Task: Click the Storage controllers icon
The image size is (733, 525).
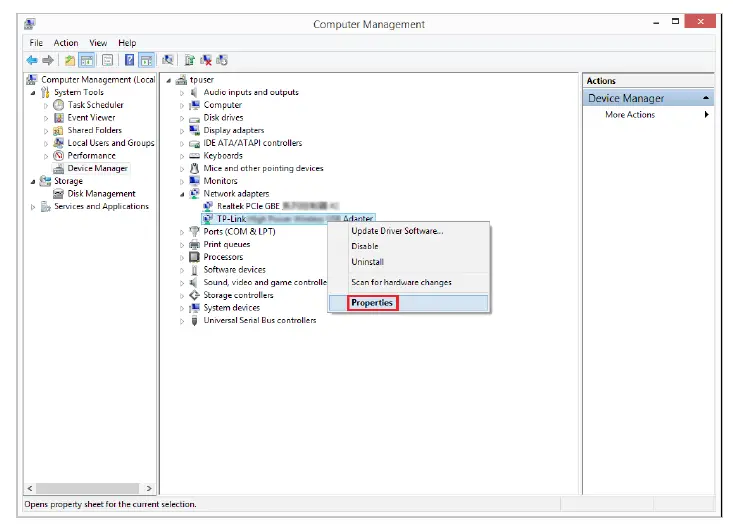Action: pos(194,295)
